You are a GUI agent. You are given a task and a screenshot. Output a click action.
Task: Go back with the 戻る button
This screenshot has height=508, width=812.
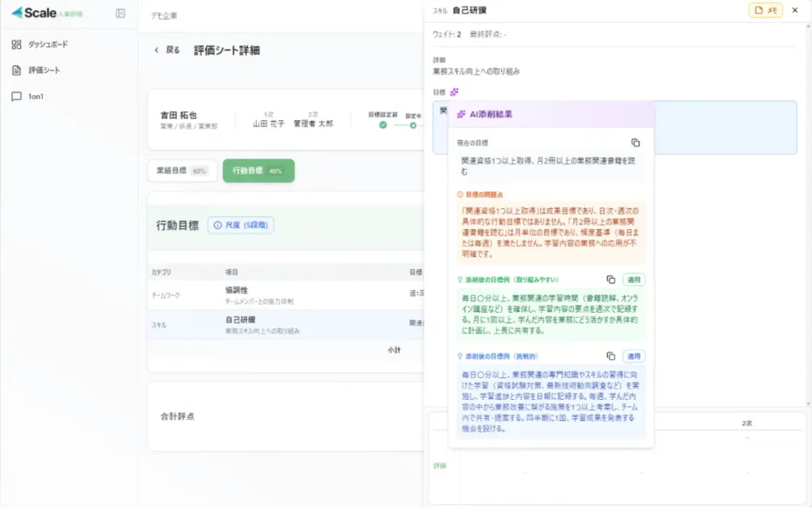pyautogui.click(x=166, y=50)
